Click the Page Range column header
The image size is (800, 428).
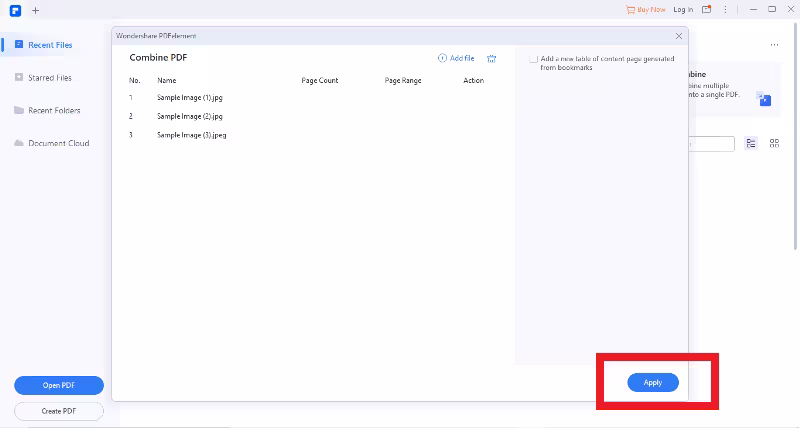[x=403, y=81]
